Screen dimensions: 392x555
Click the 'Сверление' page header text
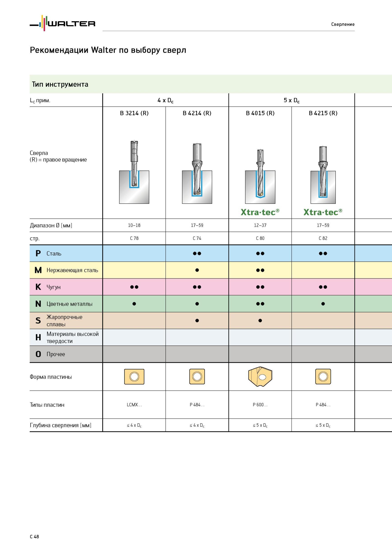(x=343, y=24)
